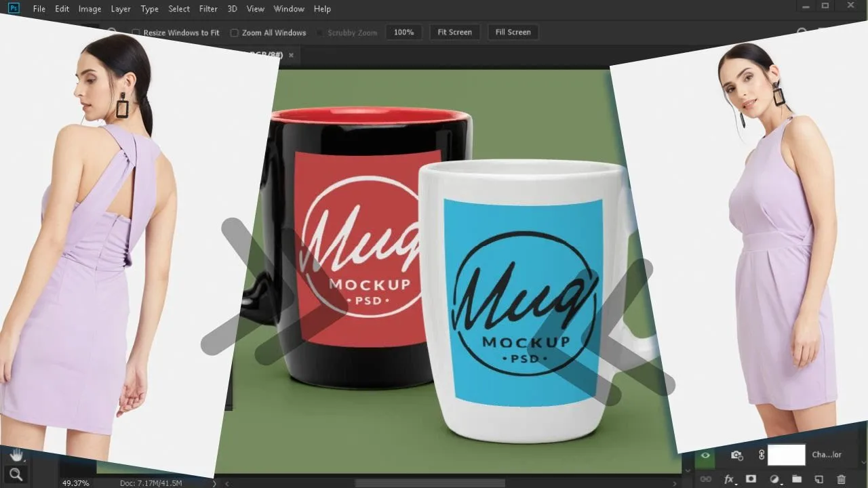
Task: Open the Help menu
Action: click(x=323, y=9)
